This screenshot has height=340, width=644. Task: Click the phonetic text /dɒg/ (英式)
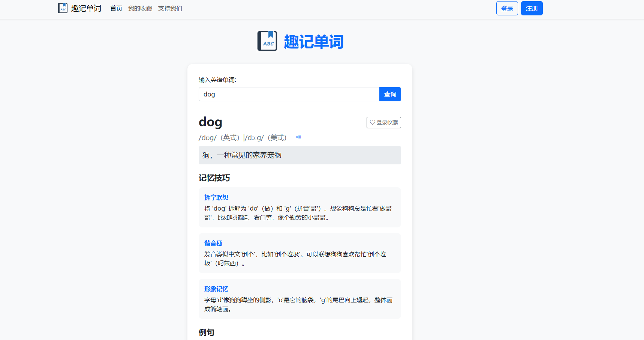[219, 138]
